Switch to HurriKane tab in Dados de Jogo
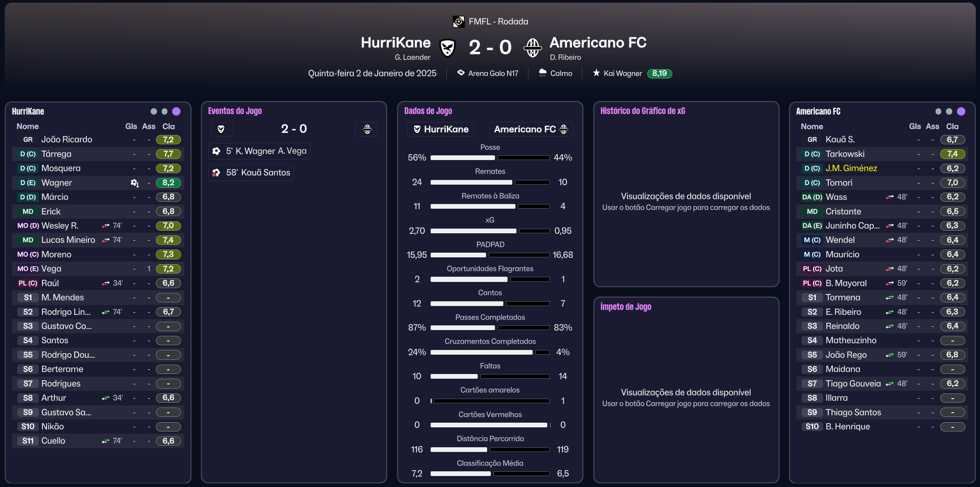 coord(441,129)
